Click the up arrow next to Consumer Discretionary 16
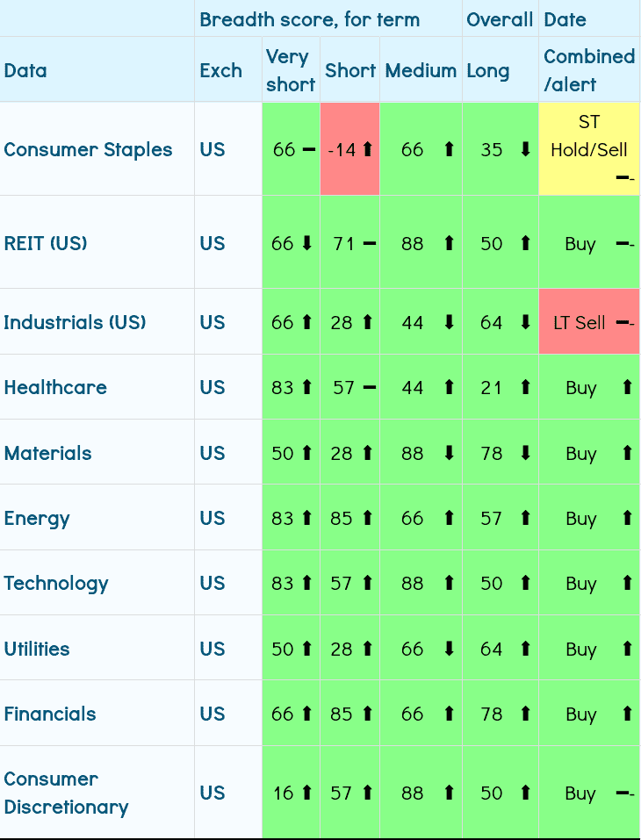The height and width of the screenshot is (840, 641). pyautogui.click(x=306, y=793)
